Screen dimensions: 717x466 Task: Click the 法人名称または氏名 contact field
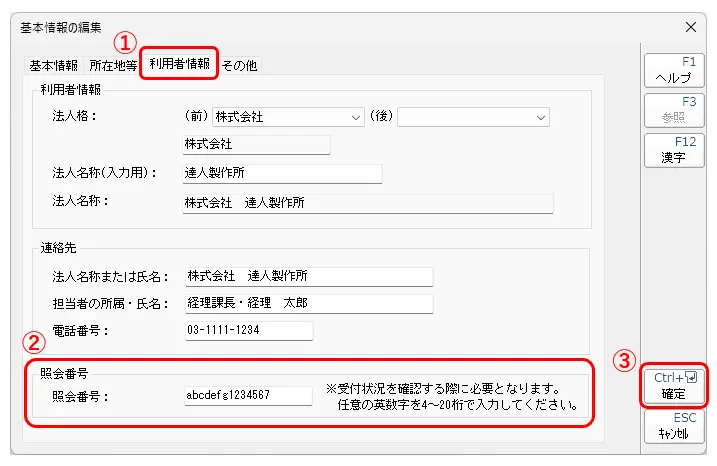tap(306, 277)
